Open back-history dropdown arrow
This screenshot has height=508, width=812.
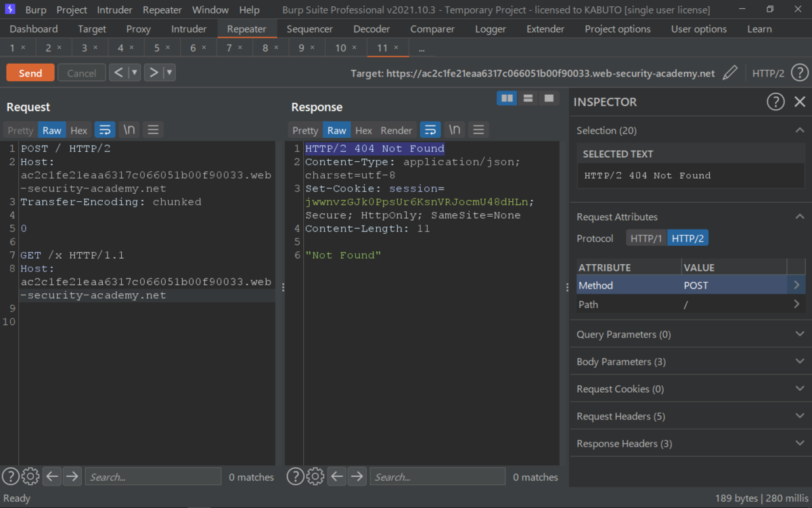[135, 73]
